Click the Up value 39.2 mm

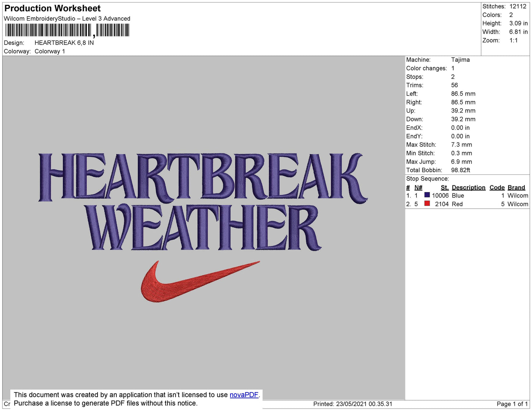(x=463, y=110)
